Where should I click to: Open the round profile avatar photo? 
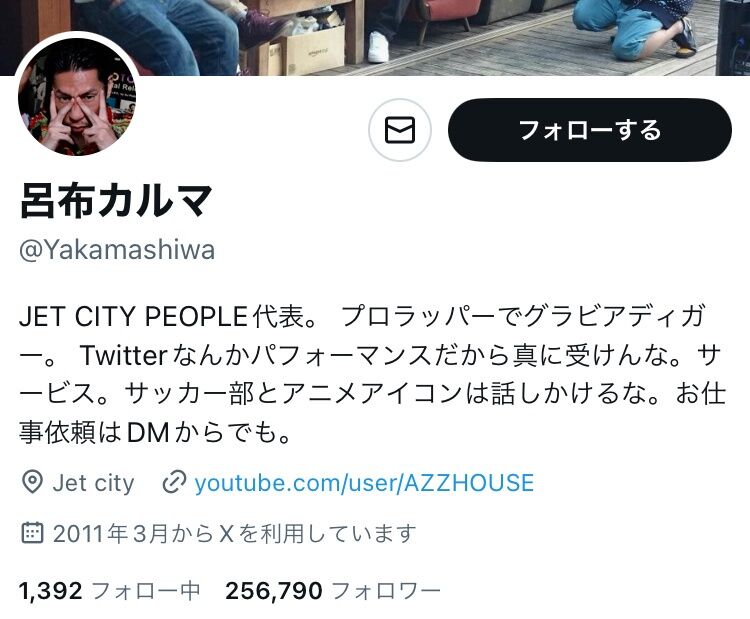77,96
